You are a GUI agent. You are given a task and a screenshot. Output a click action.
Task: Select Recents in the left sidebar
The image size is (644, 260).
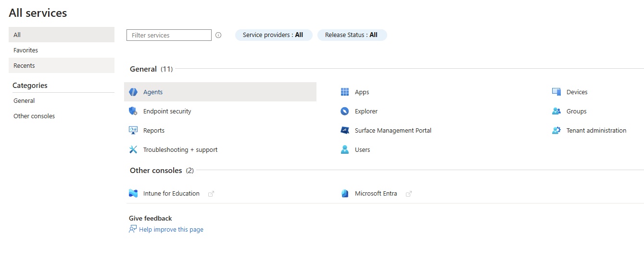click(x=24, y=65)
